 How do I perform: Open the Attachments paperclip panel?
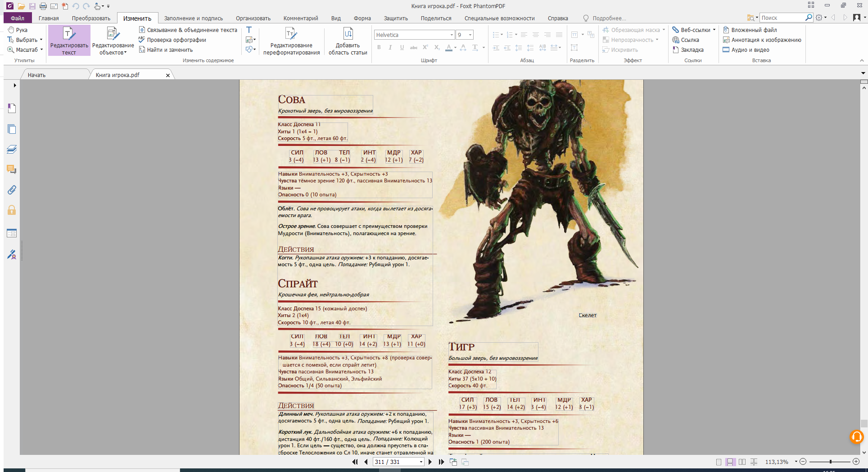12,190
